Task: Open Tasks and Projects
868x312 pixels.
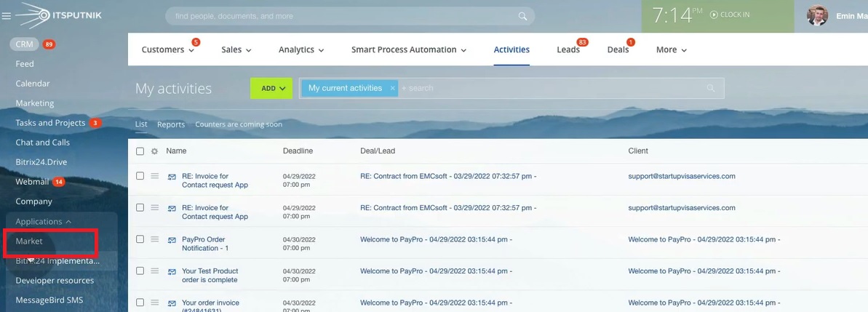Action: click(50, 123)
